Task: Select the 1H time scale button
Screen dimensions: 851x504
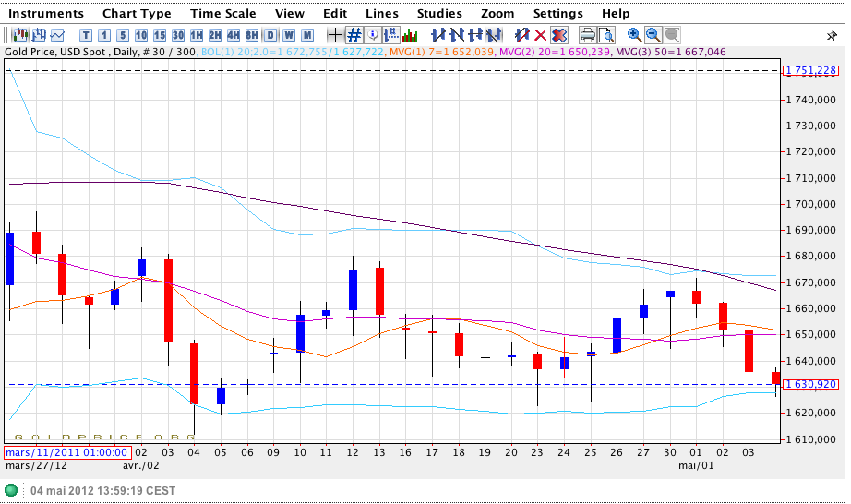Action: 197,35
